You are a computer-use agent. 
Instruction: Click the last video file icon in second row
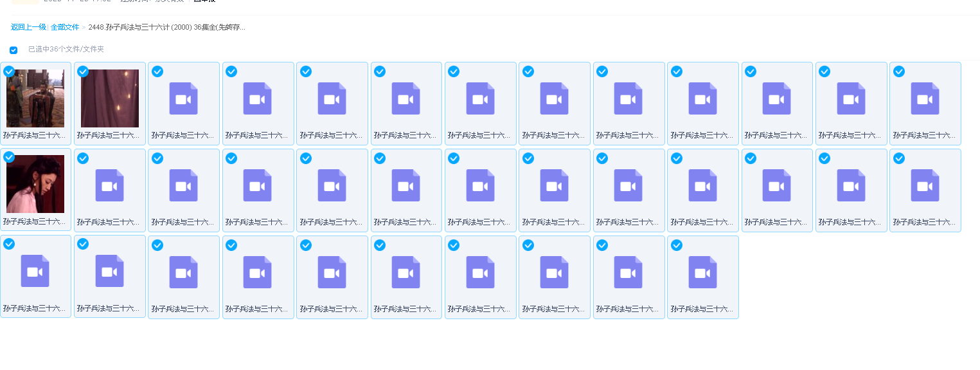[x=925, y=185]
